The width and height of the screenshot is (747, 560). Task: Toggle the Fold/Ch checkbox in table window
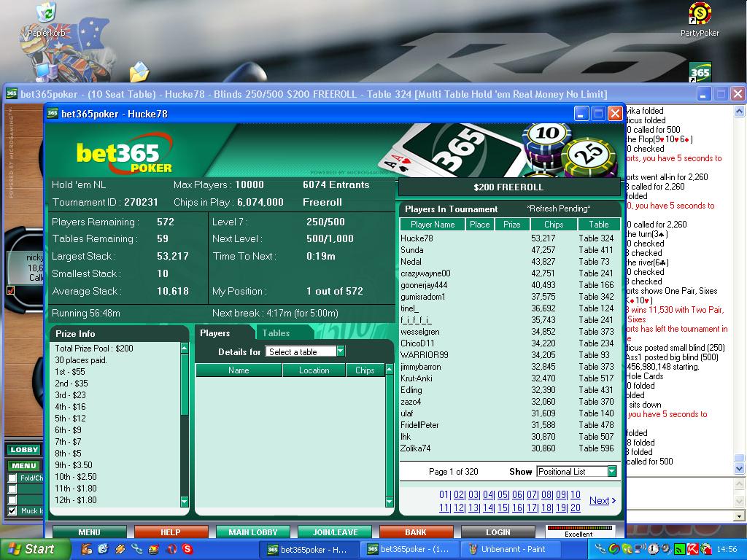pyautogui.click(x=12, y=478)
